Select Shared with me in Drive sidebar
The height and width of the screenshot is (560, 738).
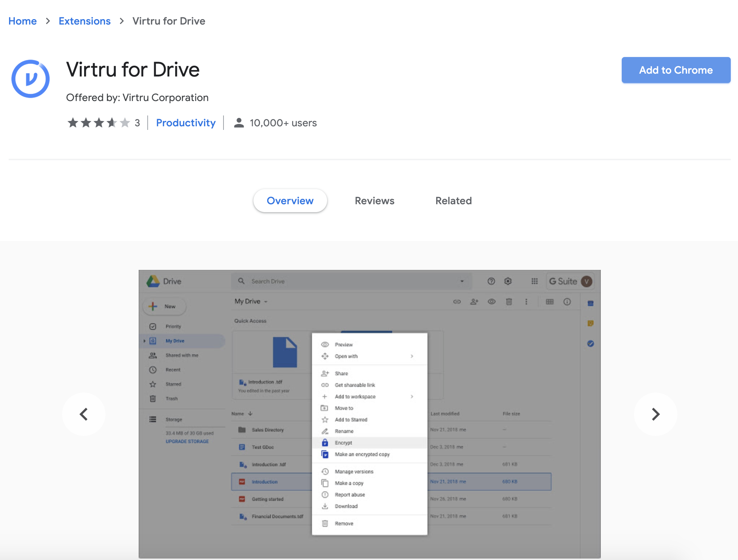click(x=182, y=355)
